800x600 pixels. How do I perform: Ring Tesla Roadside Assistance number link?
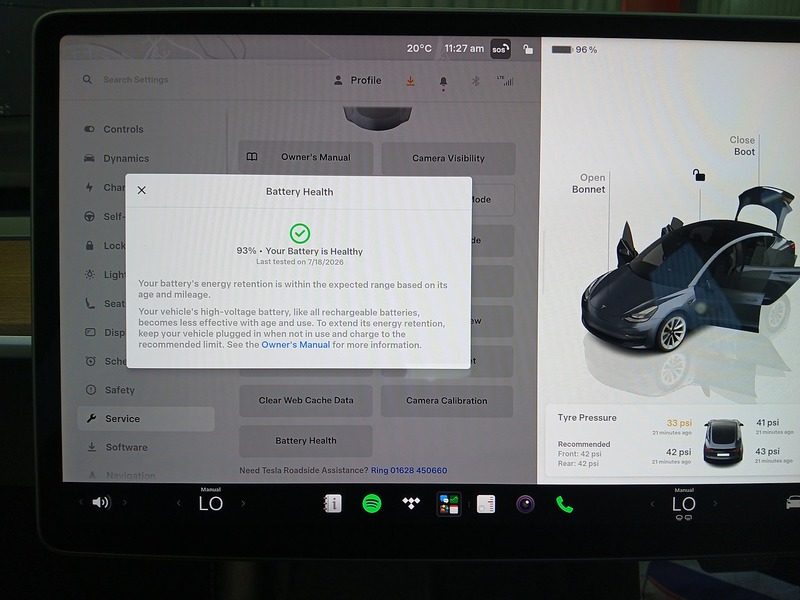[x=409, y=470]
